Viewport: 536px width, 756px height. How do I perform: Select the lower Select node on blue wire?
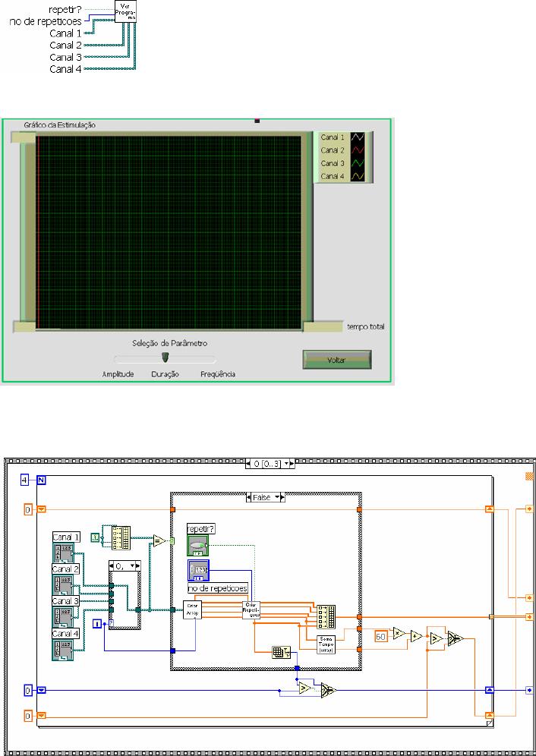tap(328, 691)
